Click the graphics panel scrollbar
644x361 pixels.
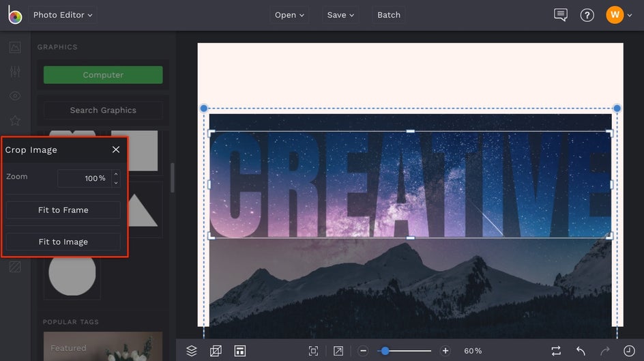[x=173, y=177]
